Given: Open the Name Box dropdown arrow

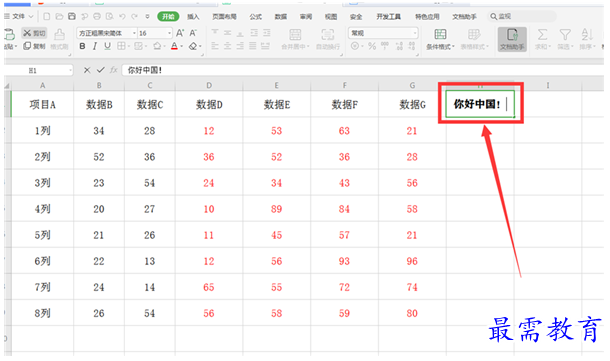Looking at the screenshot, I should (x=70, y=70).
